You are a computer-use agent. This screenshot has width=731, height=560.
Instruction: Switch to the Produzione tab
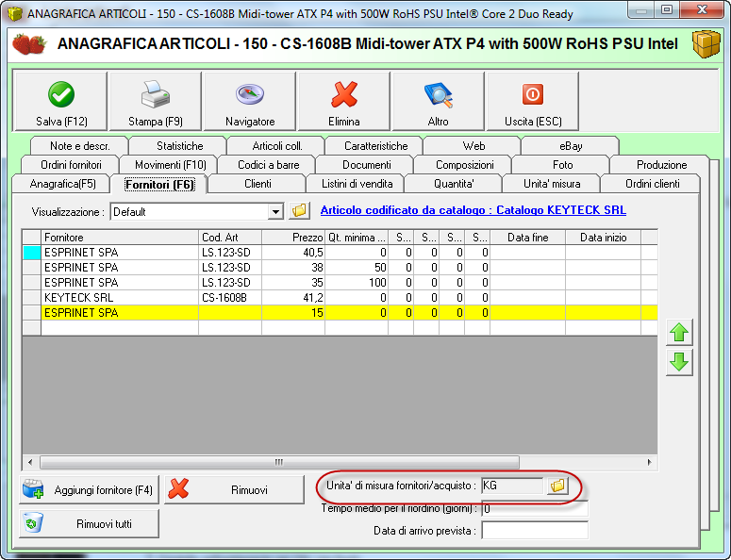pos(661,165)
